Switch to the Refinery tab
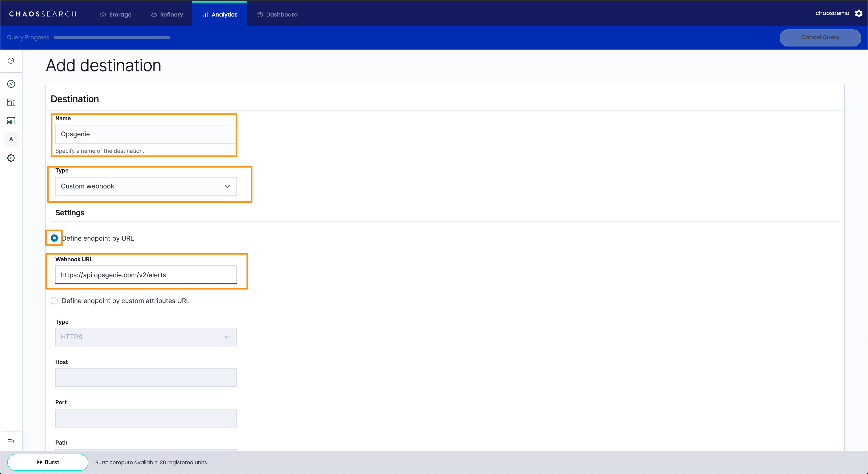 167,14
